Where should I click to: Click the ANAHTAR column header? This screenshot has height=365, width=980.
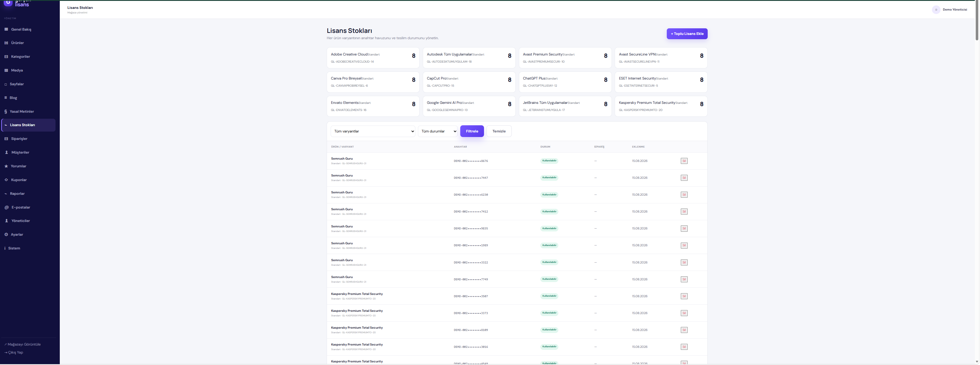(460, 147)
